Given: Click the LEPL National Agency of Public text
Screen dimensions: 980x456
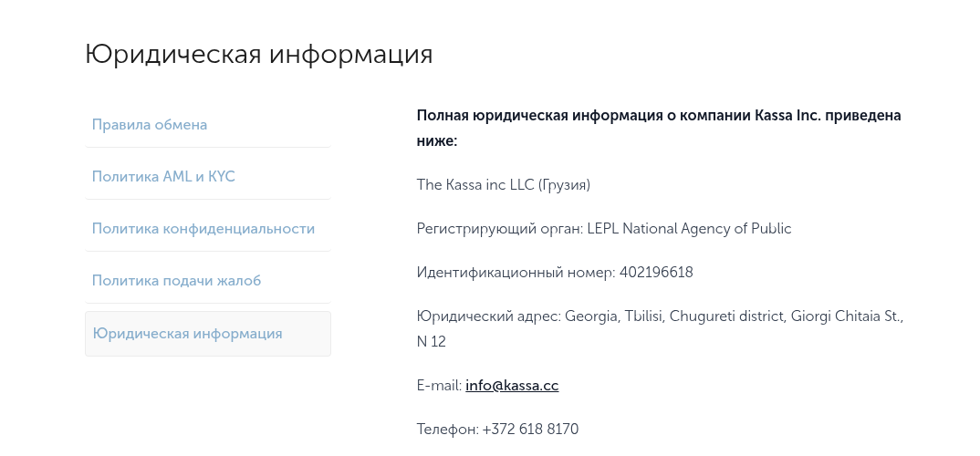Looking at the screenshot, I should tap(690, 229).
